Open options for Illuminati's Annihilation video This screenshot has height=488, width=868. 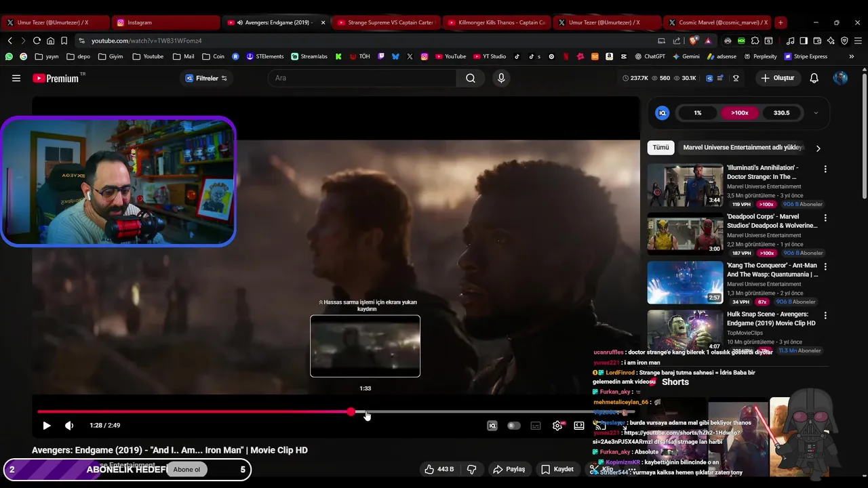click(x=825, y=169)
